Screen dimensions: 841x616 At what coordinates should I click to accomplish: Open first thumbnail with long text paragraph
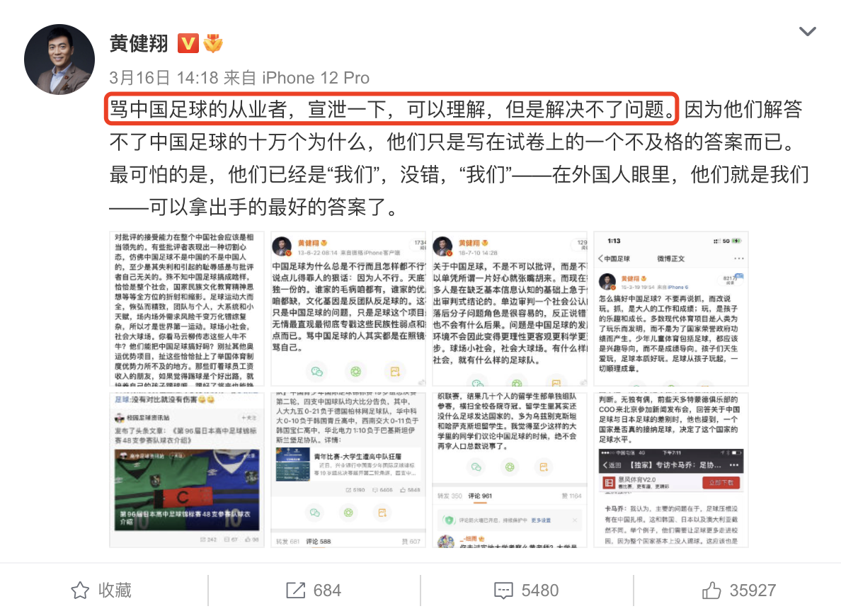pyautogui.click(x=187, y=309)
